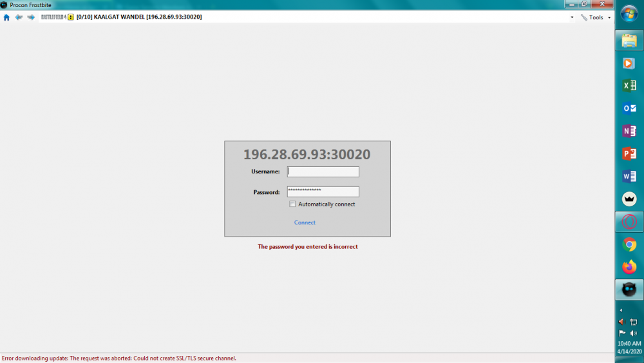Click the Home icon in Procon toolbar
Image resolution: width=644 pixels, height=363 pixels.
pos(6,17)
